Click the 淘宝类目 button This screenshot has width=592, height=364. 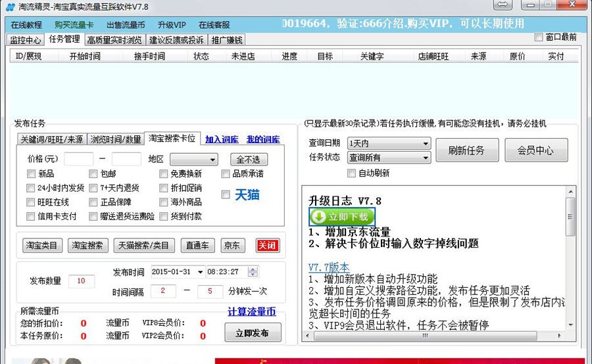(42, 246)
